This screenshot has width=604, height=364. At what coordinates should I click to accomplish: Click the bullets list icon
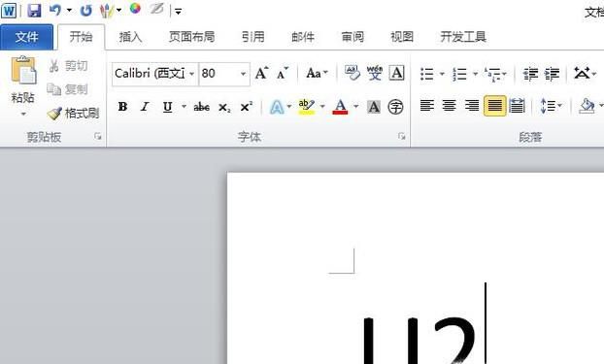[x=427, y=74]
